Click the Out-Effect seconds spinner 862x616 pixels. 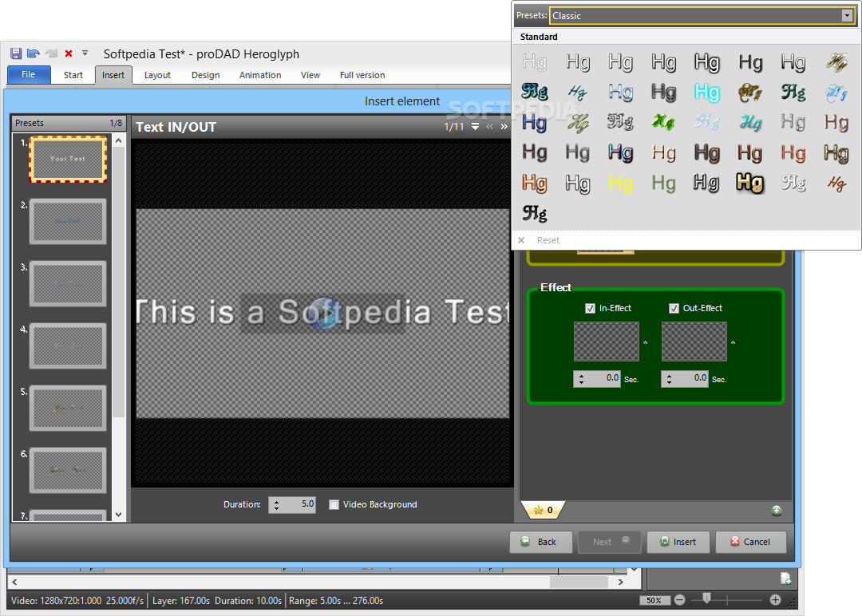coord(669,379)
